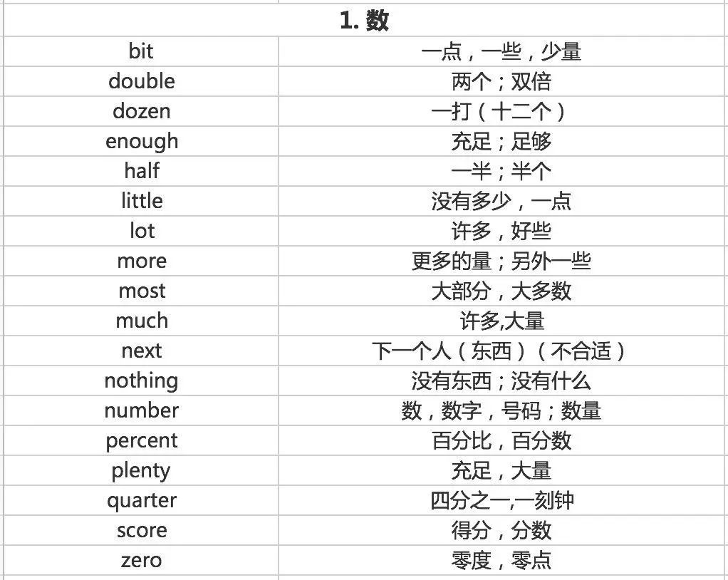Click the cell with "half"
This screenshot has height=580, width=728.
pos(141,171)
